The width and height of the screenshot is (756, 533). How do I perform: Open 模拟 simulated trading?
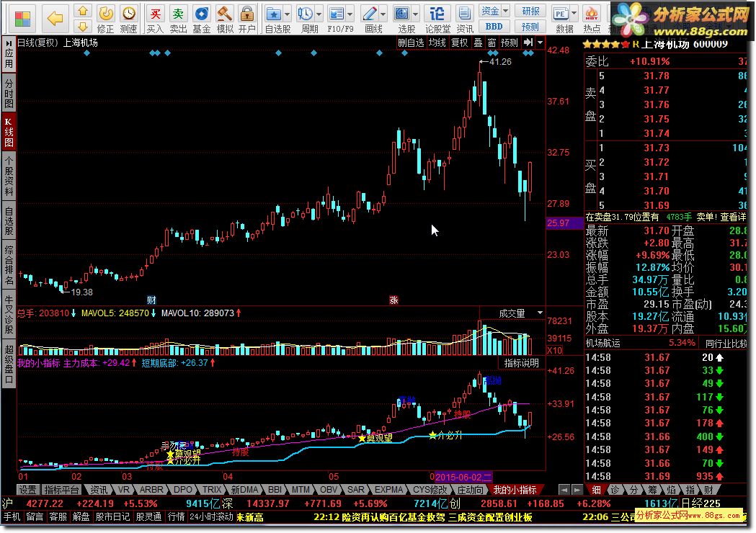click(225, 19)
